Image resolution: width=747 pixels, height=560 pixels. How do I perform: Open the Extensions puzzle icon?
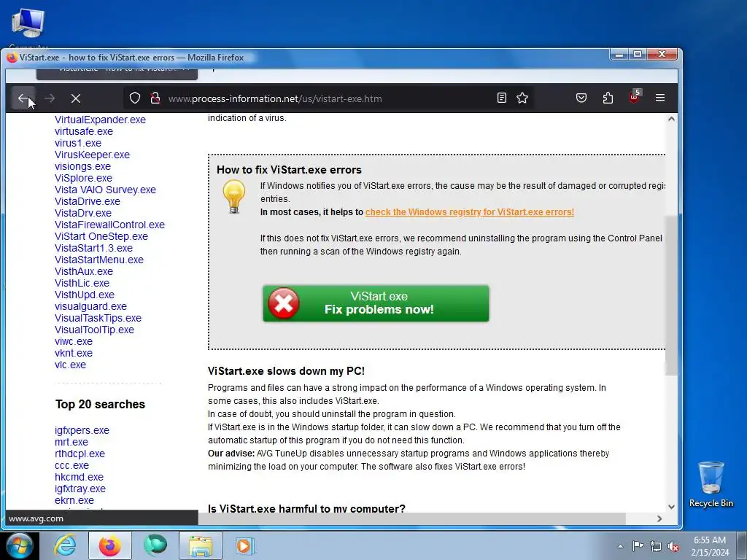[608, 98]
